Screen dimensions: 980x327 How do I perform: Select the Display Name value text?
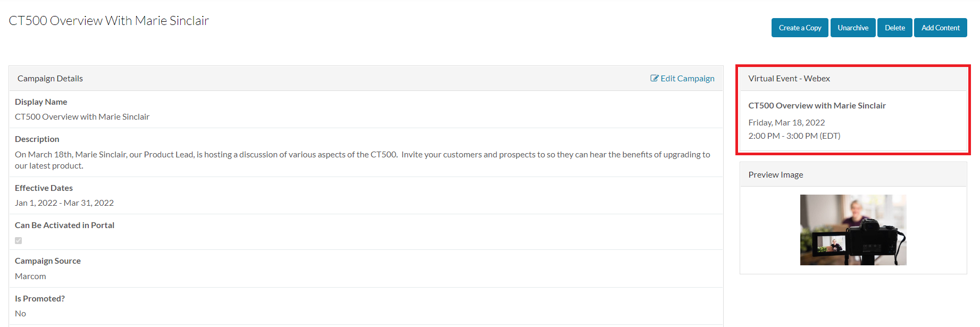(82, 116)
